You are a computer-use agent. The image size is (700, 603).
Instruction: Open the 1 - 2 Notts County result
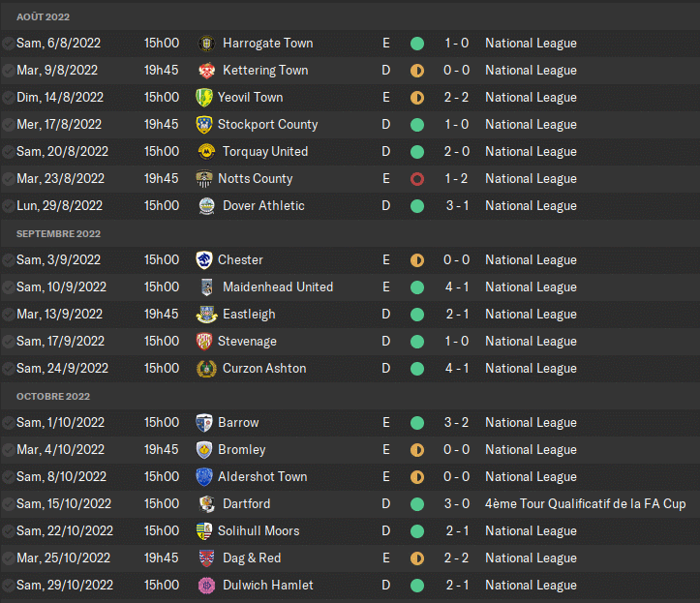coord(457,179)
